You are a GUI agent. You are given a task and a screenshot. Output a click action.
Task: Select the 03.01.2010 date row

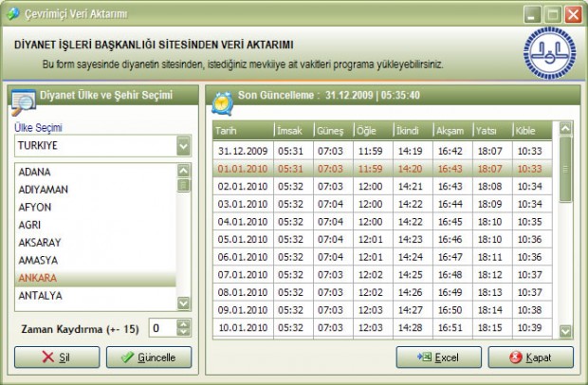(382, 204)
